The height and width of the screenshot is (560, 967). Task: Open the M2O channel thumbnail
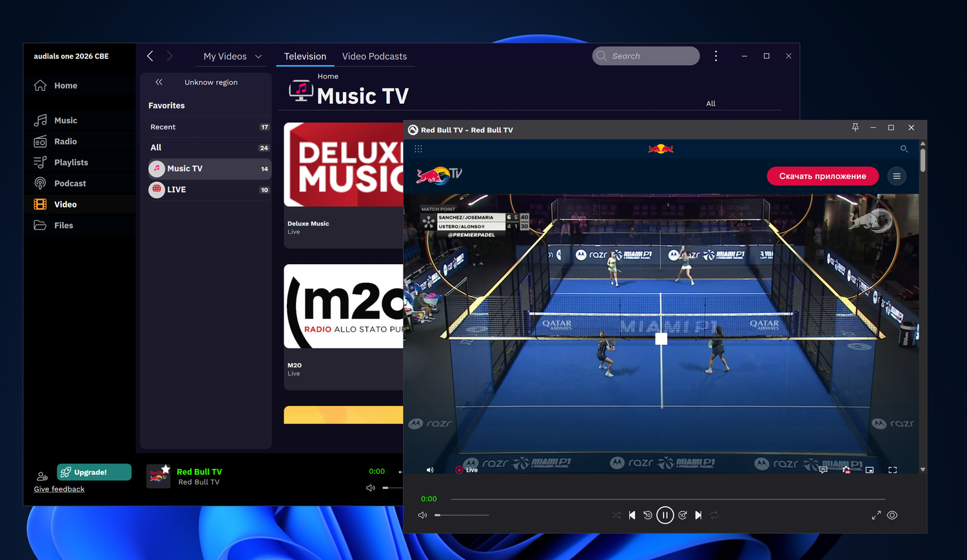click(x=344, y=306)
